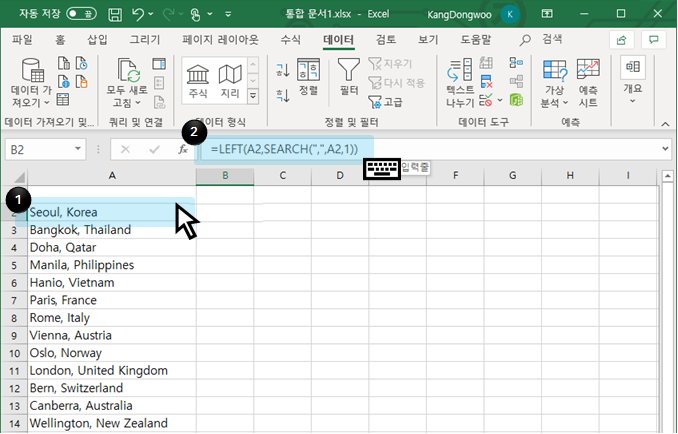Screen dimensions: 678x434
Task: Click the Share icon button
Action: pyautogui.click(x=622, y=40)
